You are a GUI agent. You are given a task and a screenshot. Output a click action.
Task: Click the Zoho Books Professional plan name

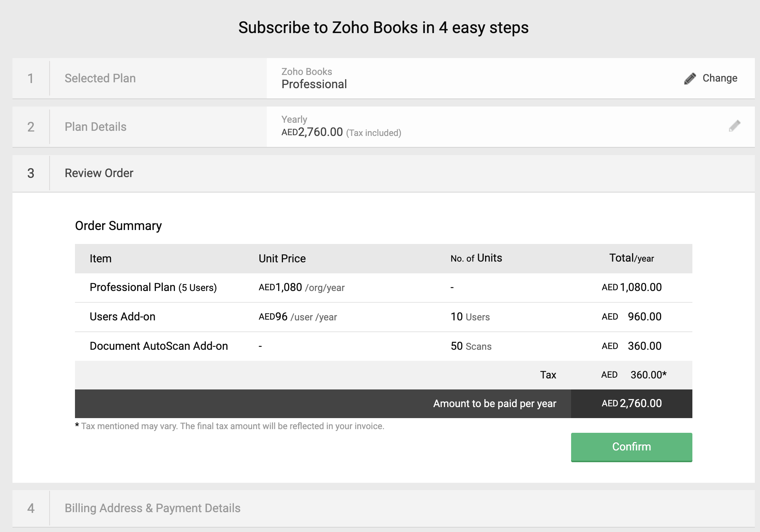click(314, 84)
